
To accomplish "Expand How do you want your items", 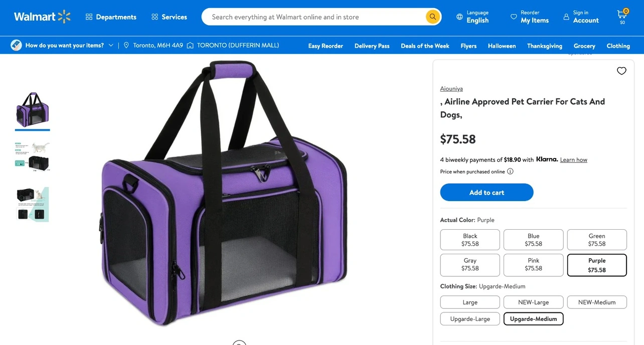I will point(62,45).
